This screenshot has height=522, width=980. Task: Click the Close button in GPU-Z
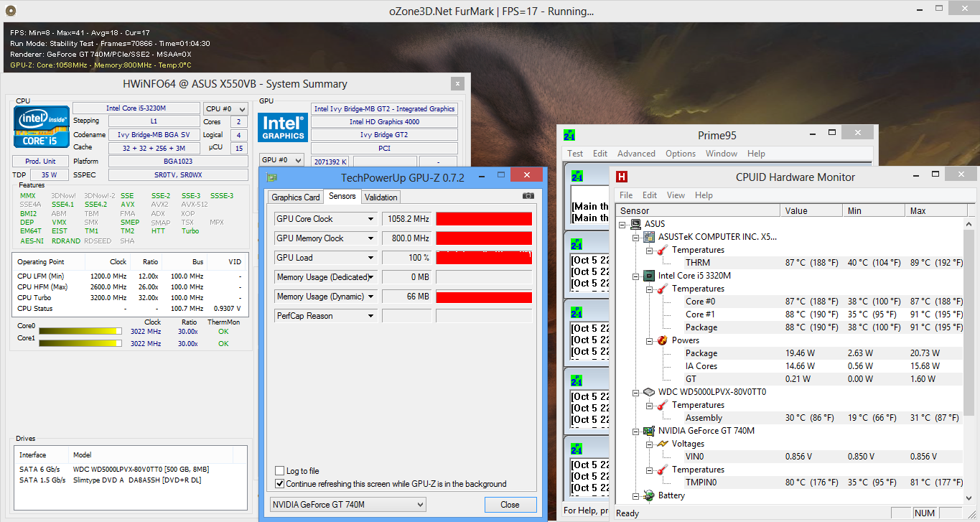click(x=510, y=505)
